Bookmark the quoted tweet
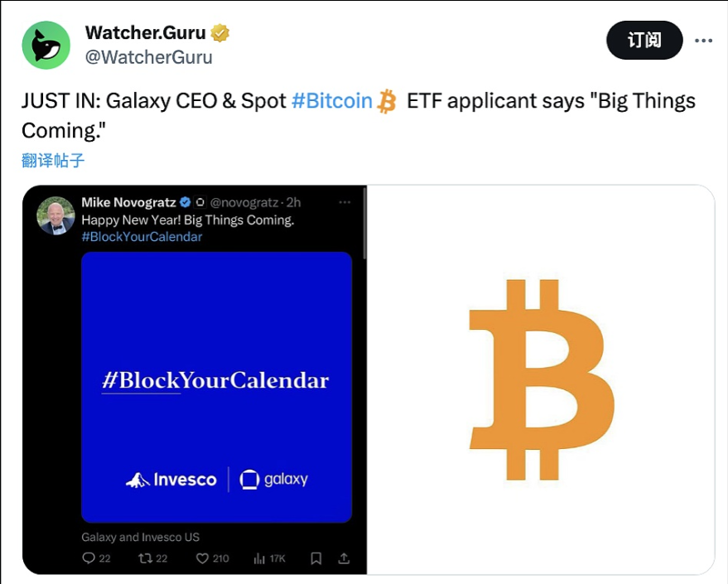The image size is (728, 584). point(316,558)
